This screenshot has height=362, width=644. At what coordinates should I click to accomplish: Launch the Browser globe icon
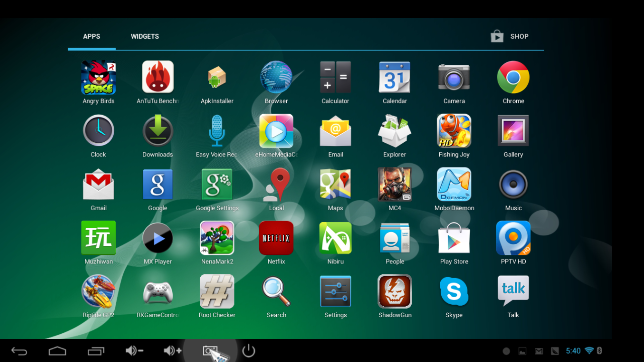click(x=276, y=77)
